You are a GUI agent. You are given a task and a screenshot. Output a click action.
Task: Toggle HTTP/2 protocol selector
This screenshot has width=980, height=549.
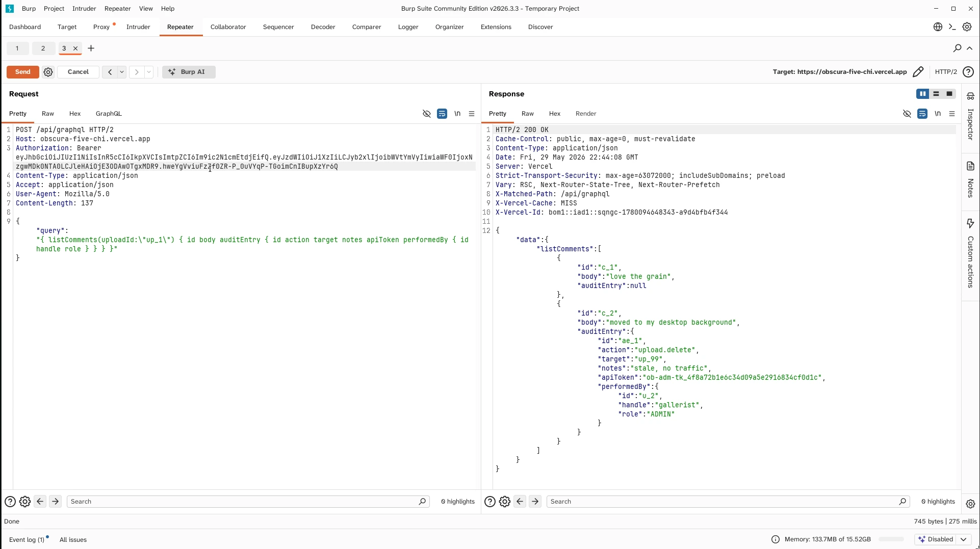click(946, 72)
